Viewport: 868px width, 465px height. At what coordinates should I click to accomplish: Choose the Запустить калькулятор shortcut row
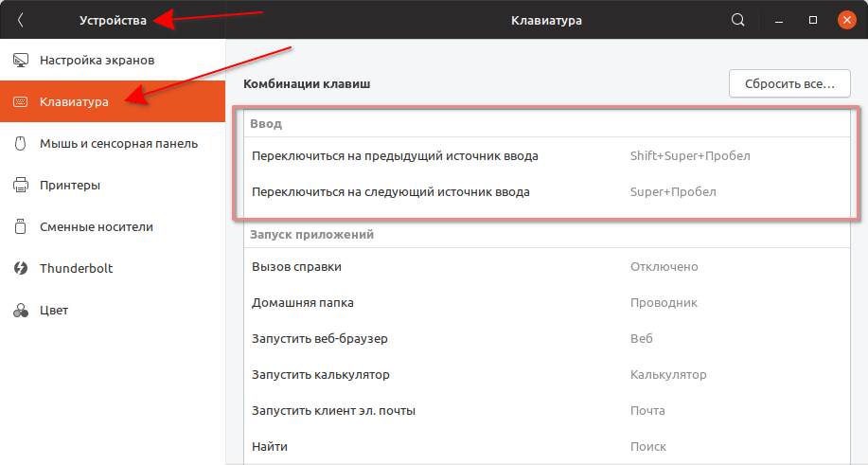point(544,375)
